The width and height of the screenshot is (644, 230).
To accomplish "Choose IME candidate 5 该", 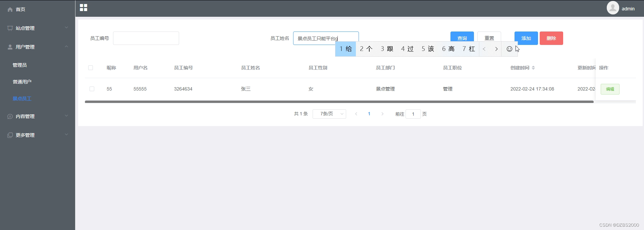I will [428, 49].
